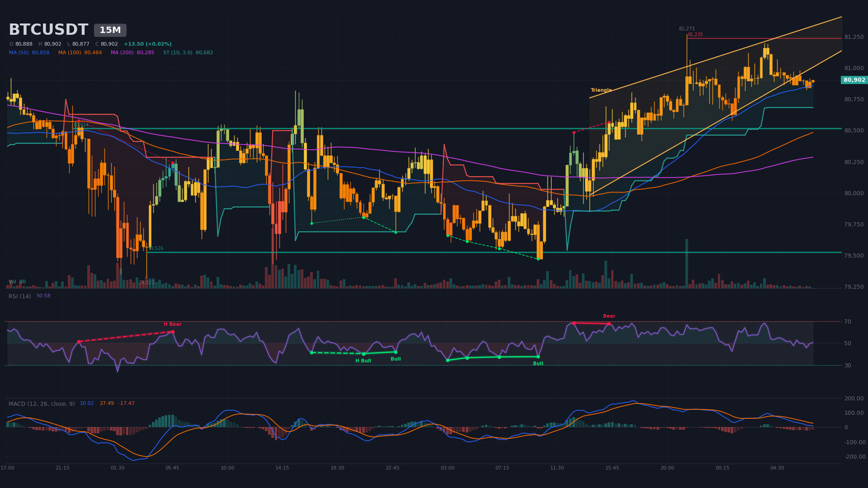The width and height of the screenshot is (868, 488).
Task: Click the Triangle pattern label
Action: [601, 90]
